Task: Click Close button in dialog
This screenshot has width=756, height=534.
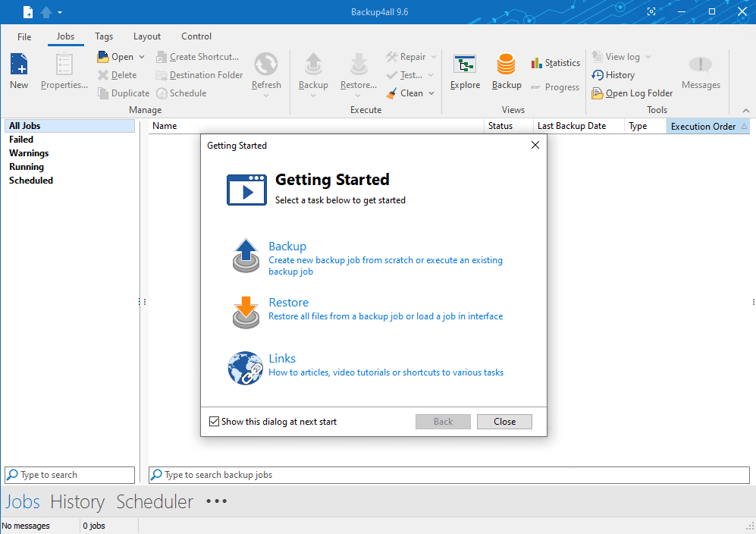Action: tap(504, 422)
